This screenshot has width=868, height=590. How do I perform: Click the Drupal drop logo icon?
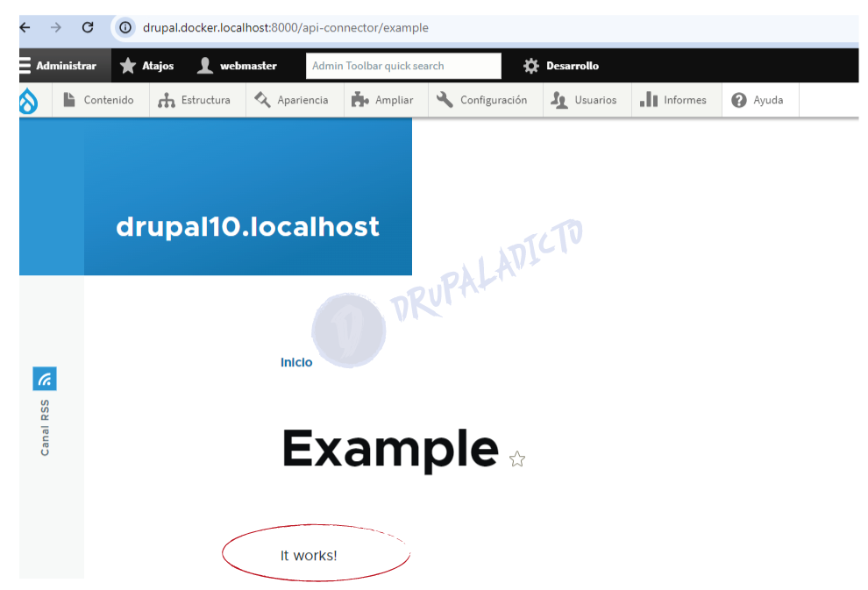click(29, 101)
